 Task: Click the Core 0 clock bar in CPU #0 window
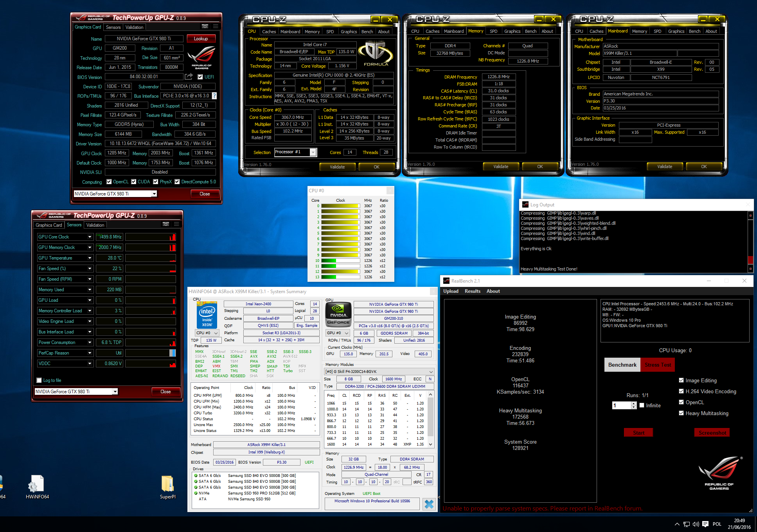coord(340,206)
